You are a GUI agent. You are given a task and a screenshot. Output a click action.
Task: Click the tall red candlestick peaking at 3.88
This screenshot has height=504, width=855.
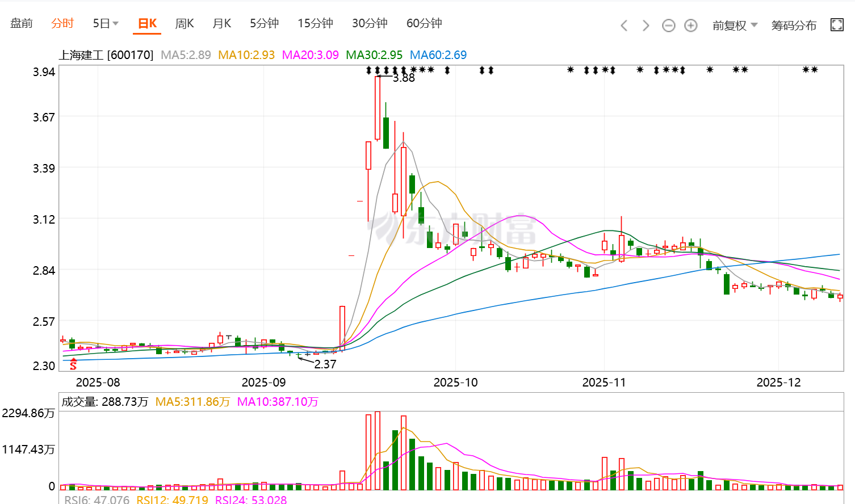tap(378, 108)
